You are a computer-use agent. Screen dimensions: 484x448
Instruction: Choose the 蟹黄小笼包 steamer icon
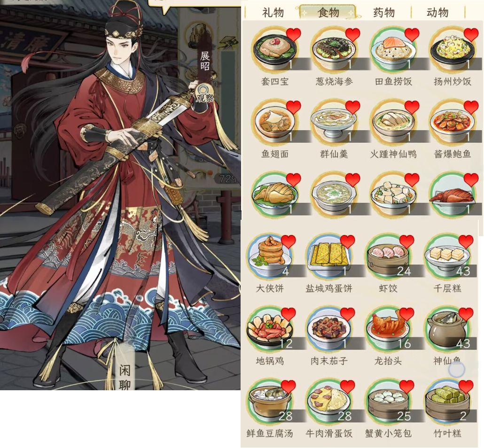(388, 402)
